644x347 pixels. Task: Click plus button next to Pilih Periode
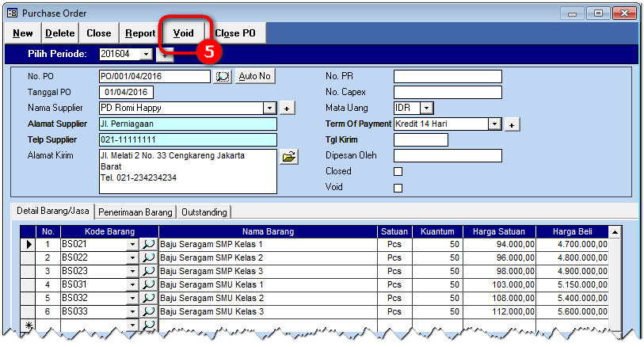coord(164,54)
